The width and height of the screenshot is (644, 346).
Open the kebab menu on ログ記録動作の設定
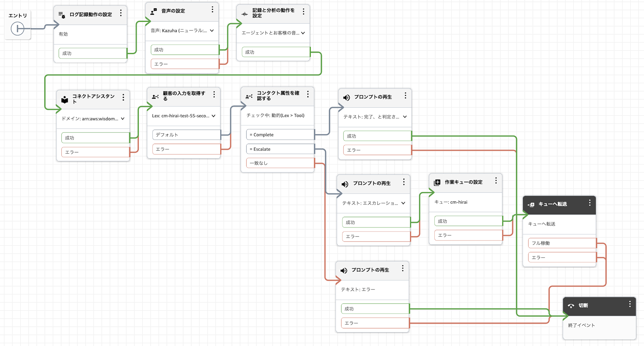click(121, 13)
